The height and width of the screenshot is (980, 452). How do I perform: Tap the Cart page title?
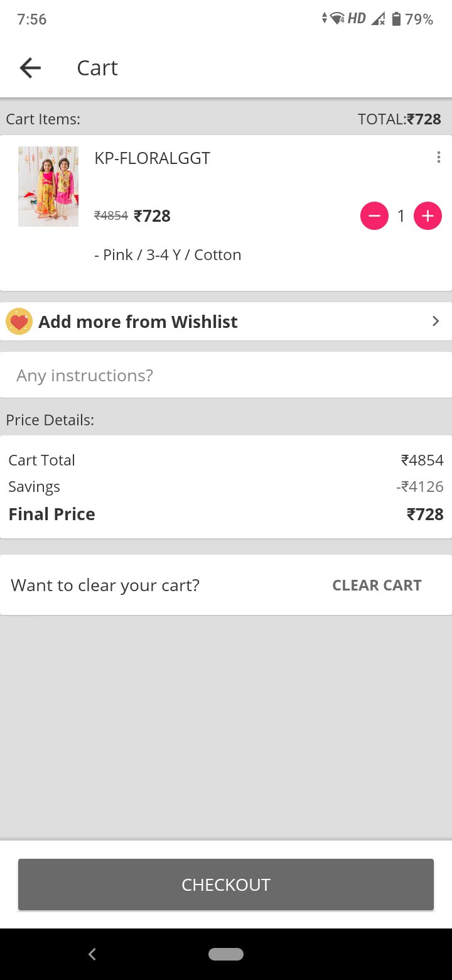[x=97, y=68]
